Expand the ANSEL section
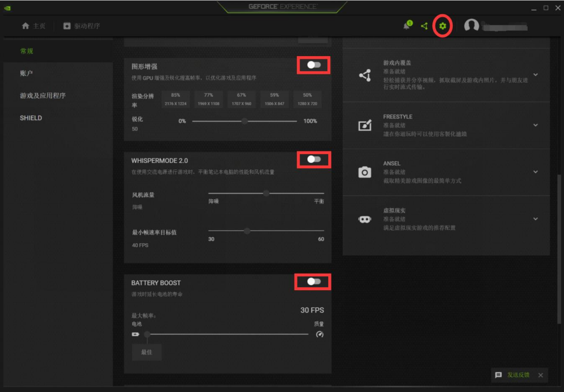 point(535,172)
